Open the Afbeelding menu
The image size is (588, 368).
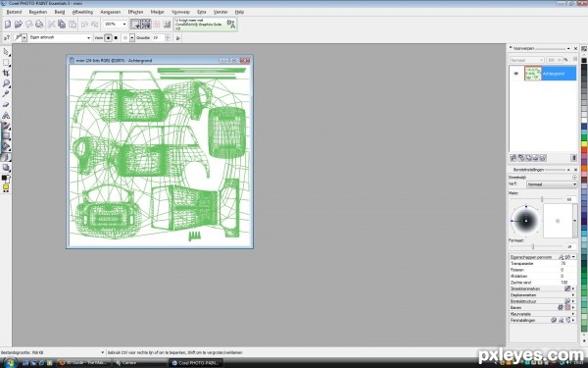[x=82, y=12]
